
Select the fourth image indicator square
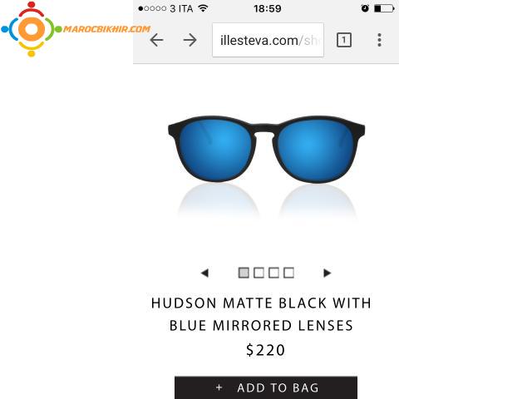pyautogui.click(x=288, y=273)
